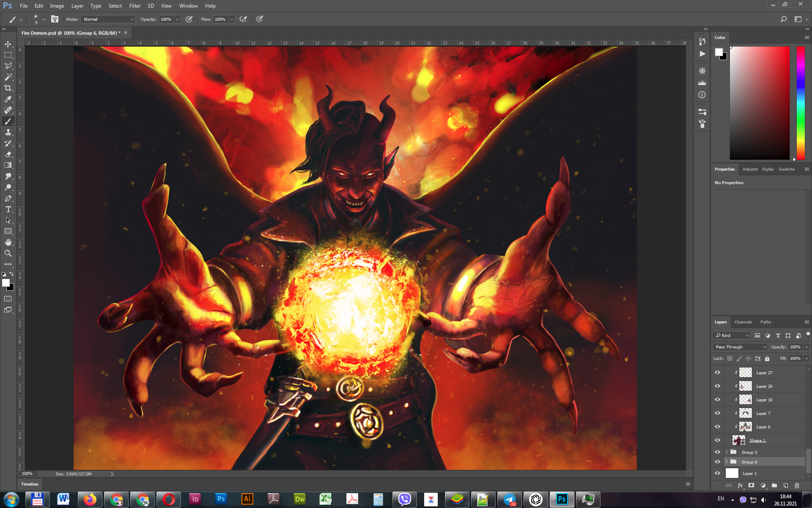Hide Layer 10 visibility eye
Image resolution: width=812 pixels, height=508 pixels.
tap(717, 400)
